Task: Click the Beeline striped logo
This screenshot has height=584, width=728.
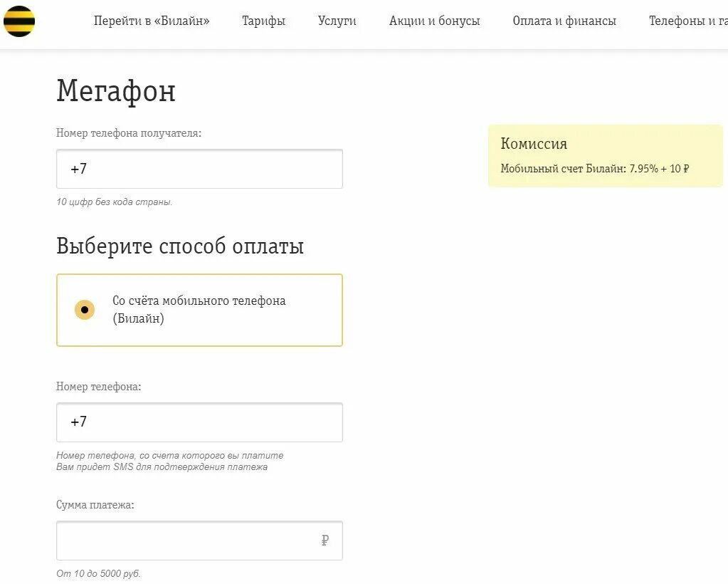Action: pyautogui.click(x=19, y=21)
